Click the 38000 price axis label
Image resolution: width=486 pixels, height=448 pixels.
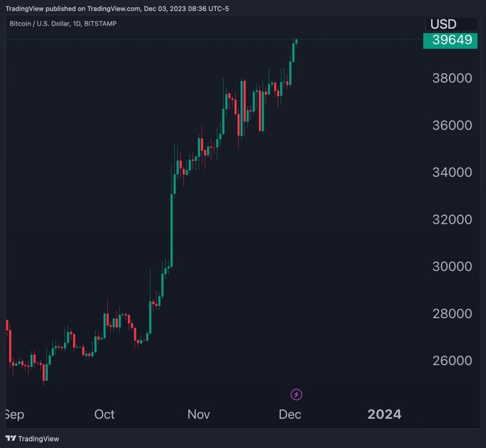452,78
